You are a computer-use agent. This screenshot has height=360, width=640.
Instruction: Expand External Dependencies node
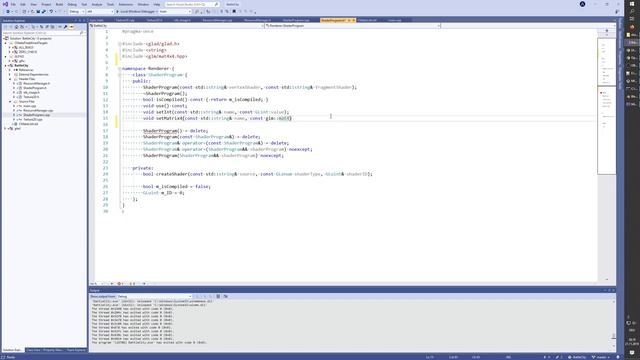coord(10,74)
